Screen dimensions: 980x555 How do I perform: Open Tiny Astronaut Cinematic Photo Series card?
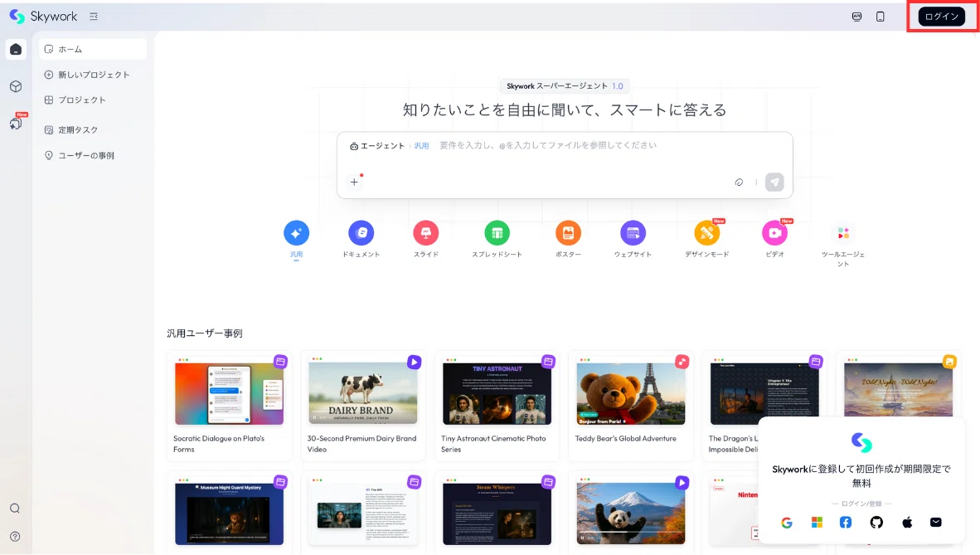pos(497,406)
